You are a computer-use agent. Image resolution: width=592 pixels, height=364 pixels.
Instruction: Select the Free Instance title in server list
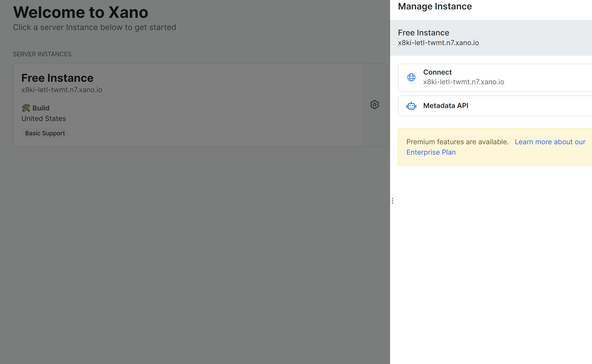[57, 78]
